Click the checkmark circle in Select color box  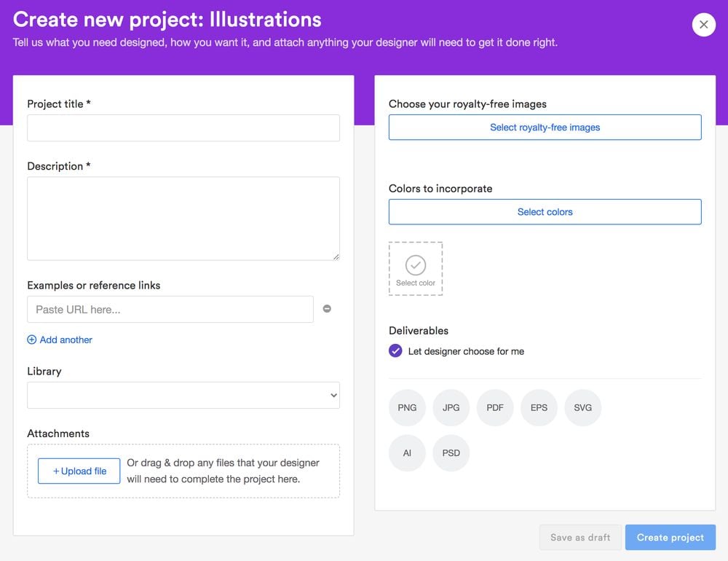pyautogui.click(x=416, y=265)
